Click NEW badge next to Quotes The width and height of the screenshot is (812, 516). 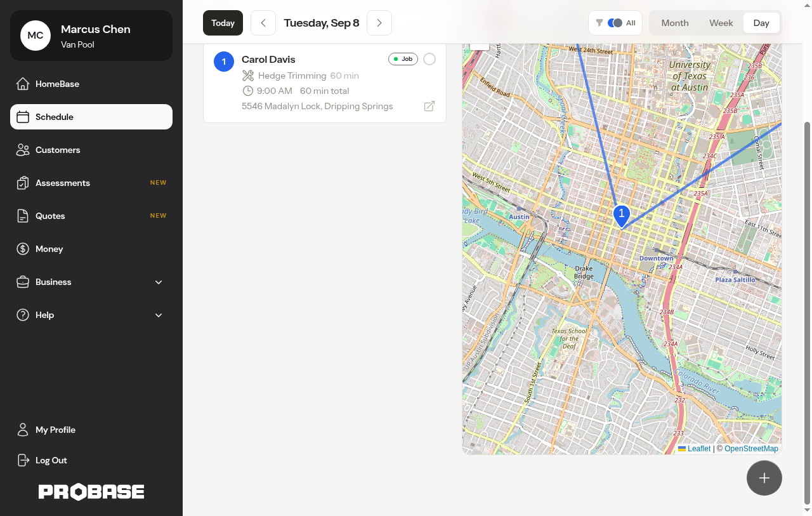tap(158, 216)
